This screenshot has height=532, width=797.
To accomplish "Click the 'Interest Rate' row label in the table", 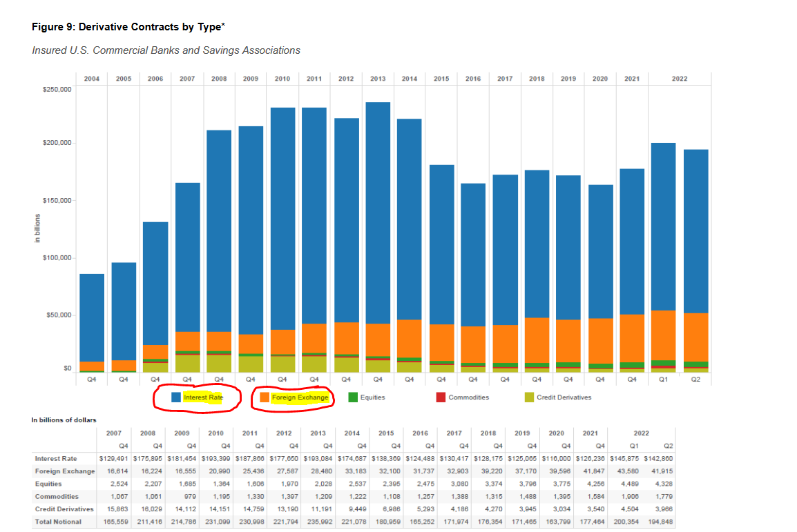I will click(56, 458).
